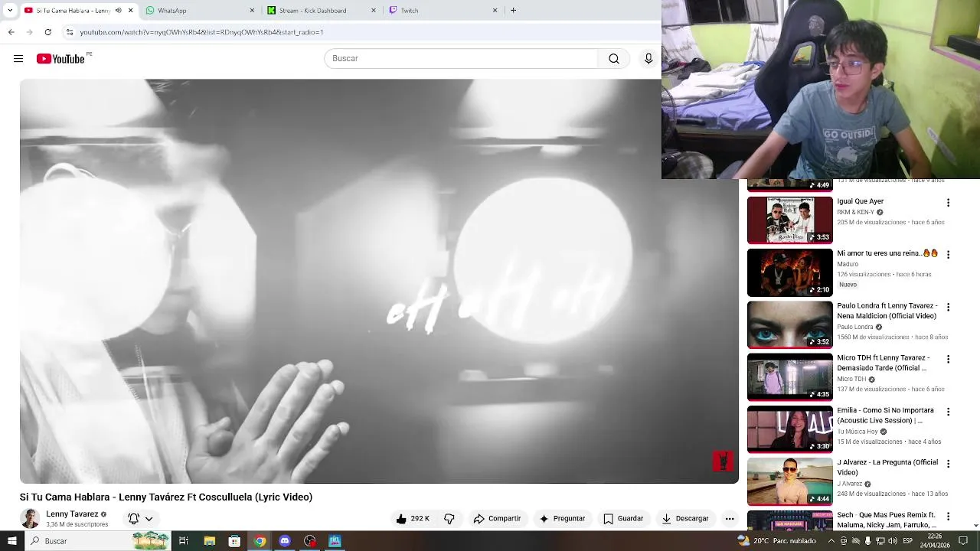Open the Lenny Tavarez channel name link
980x551 pixels.
72,514
